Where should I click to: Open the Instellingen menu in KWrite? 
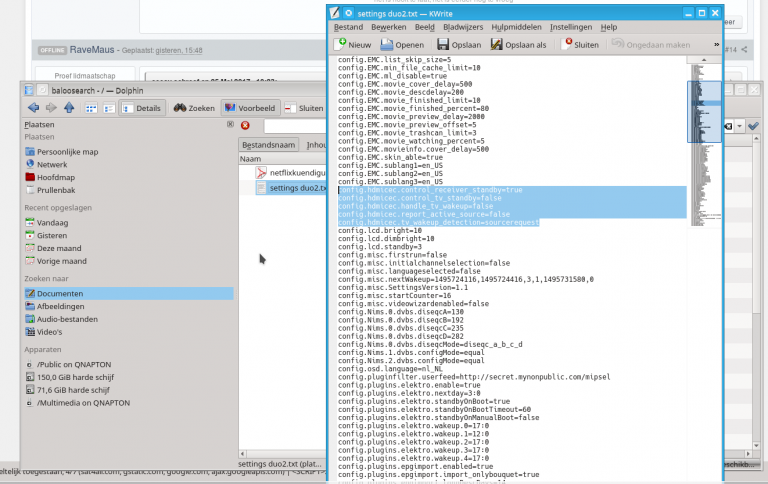[570, 27]
